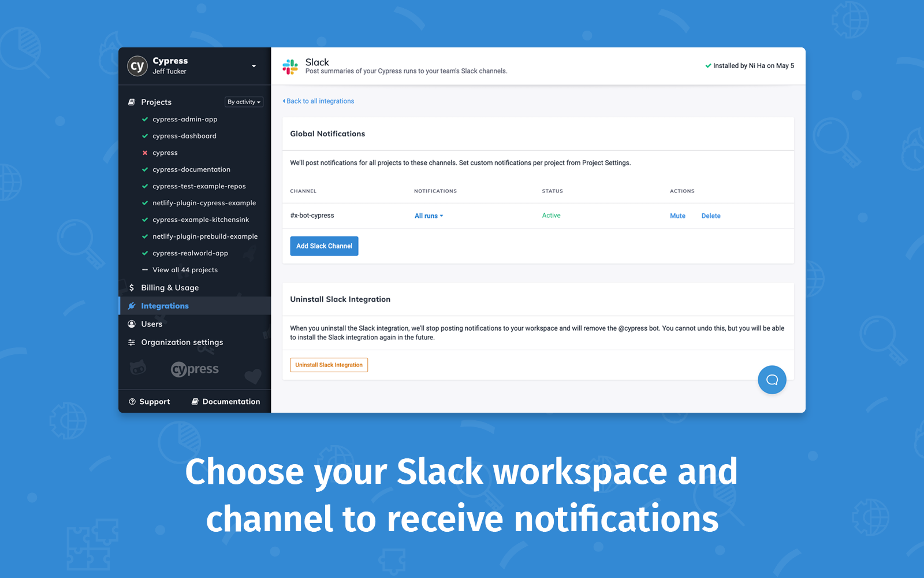Image resolution: width=924 pixels, height=578 pixels.
Task: Click the Add Slack Channel button
Action: pyautogui.click(x=324, y=246)
